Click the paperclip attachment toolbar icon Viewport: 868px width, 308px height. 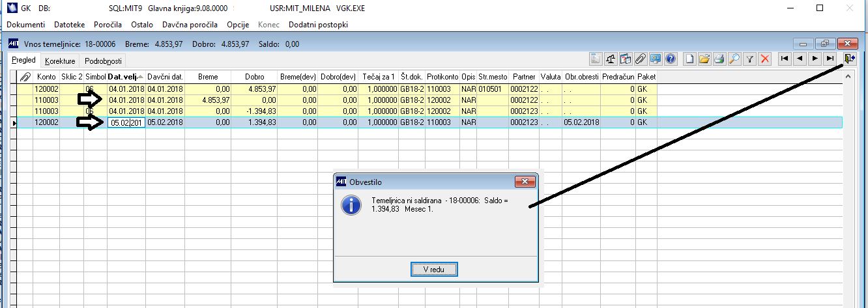(640, 59)
